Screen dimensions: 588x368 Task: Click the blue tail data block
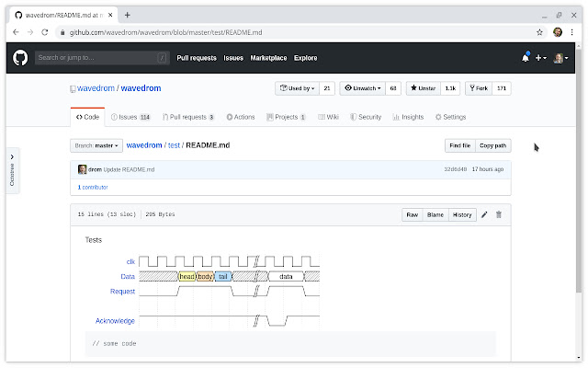222,277
